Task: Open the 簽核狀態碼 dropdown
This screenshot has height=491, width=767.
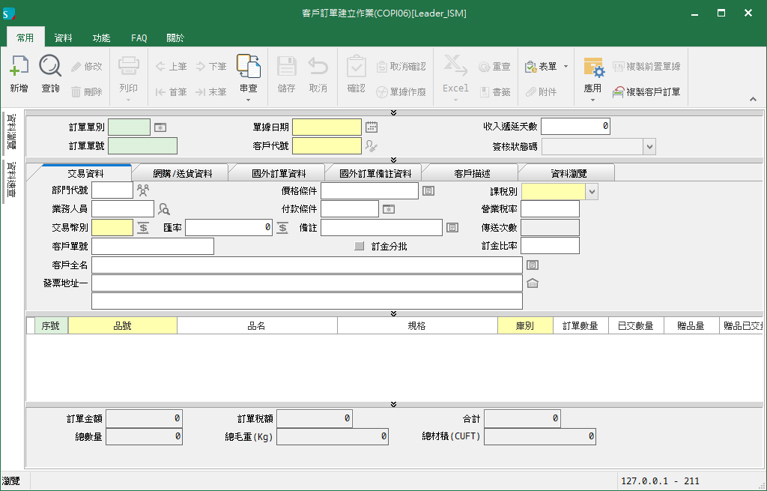Action: coord(649,146)
